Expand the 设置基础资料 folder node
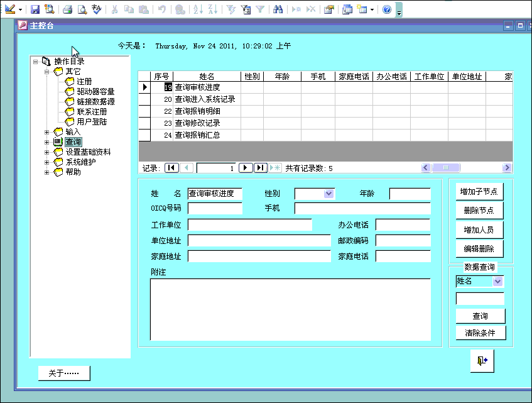532x403 pixels. (x=47, y=152)
